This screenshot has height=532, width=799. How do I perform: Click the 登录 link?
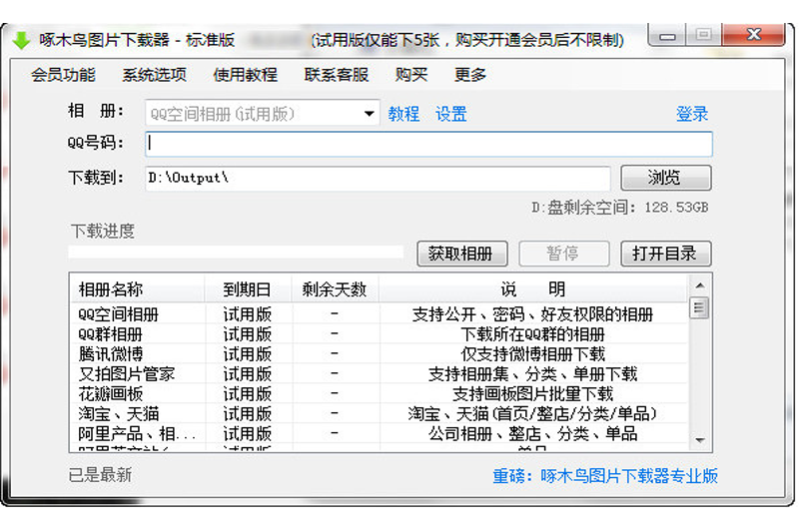click(x=691, y=114)
